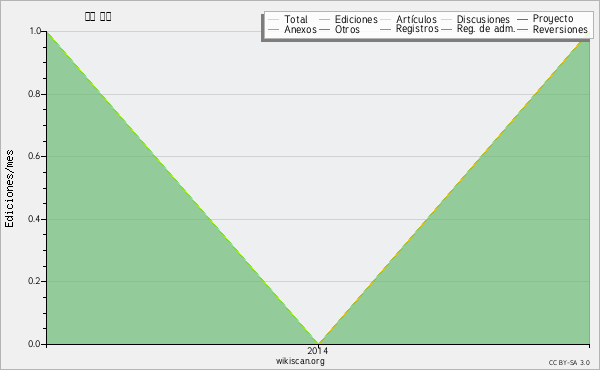Click the Artículos legend label
Image resolution: width=600 pixels, height=370 pixels.
click(x=416, y=19)
